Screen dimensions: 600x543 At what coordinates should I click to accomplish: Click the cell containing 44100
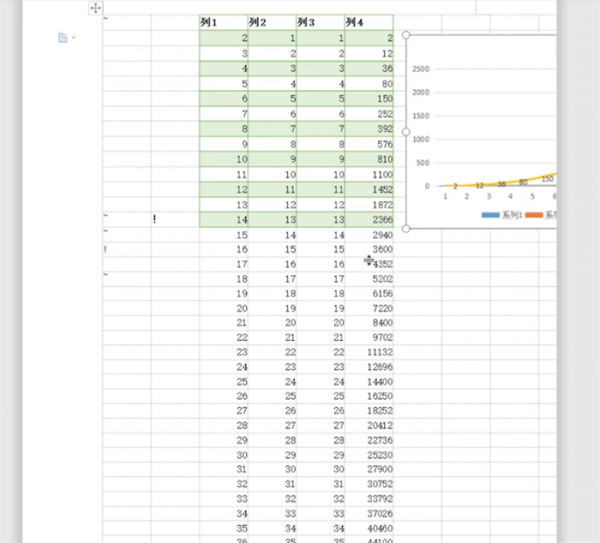point(369,540)
